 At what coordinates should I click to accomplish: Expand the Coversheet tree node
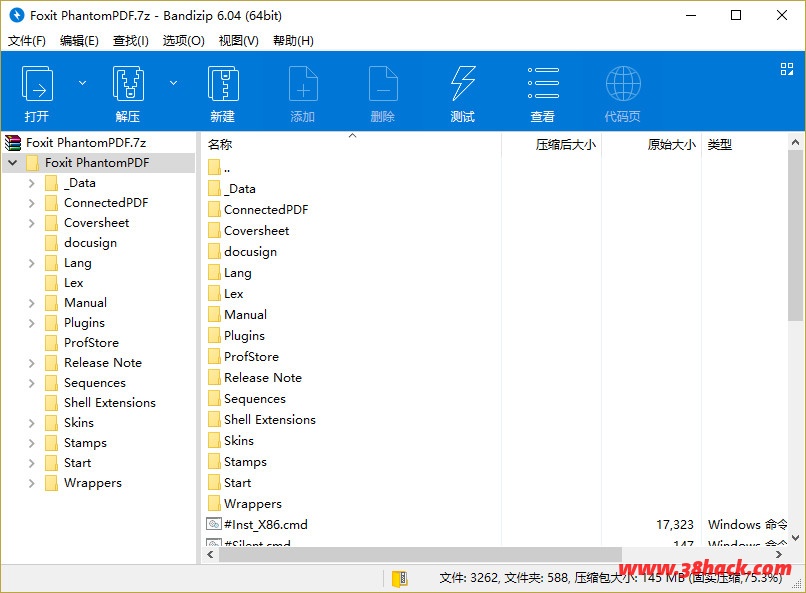tap(32, 223)
